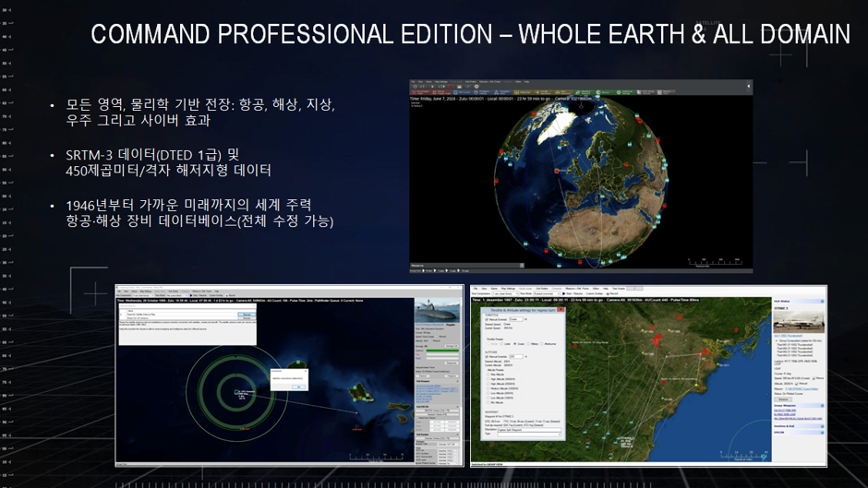Screen dimensions: 868x488
Task: Click green Sensors button in globe window
Action: 605,92
